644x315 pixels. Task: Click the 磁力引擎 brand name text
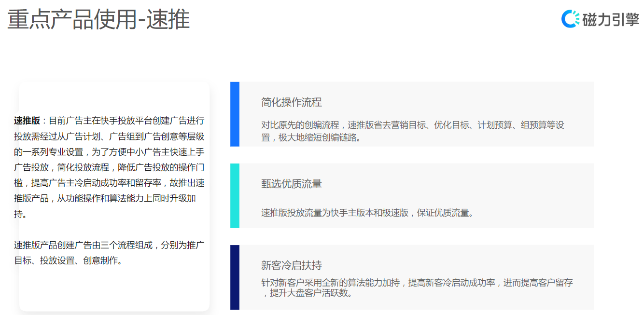pyautogui.click(x=611, y=19)
